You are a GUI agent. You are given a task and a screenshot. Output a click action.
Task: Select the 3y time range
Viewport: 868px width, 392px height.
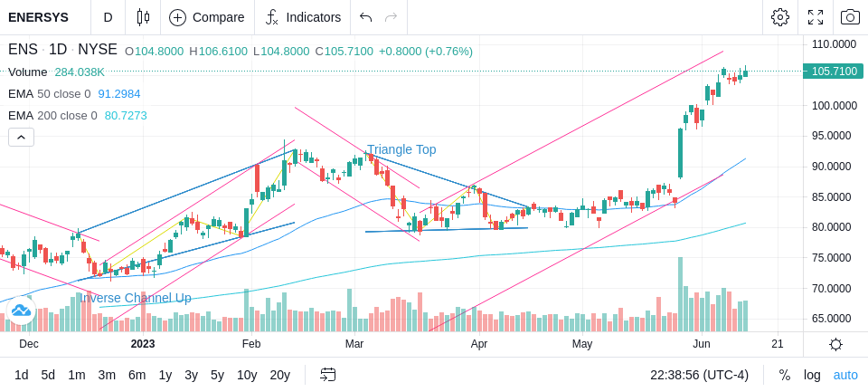pos(191,376)
